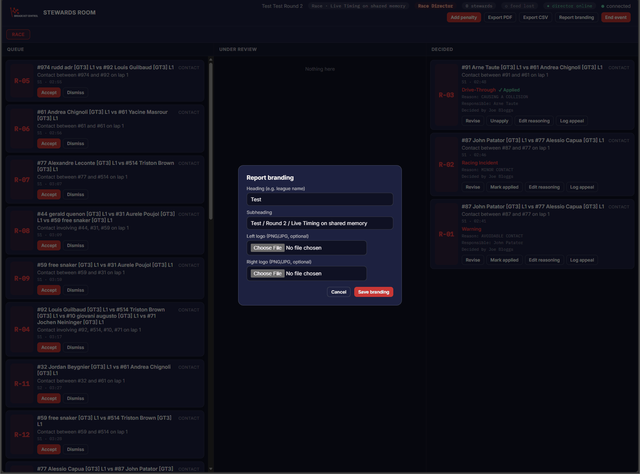Edit reasoning for decision R-03
This screenshot has height=474, width=640.
[x=534, y=121]
